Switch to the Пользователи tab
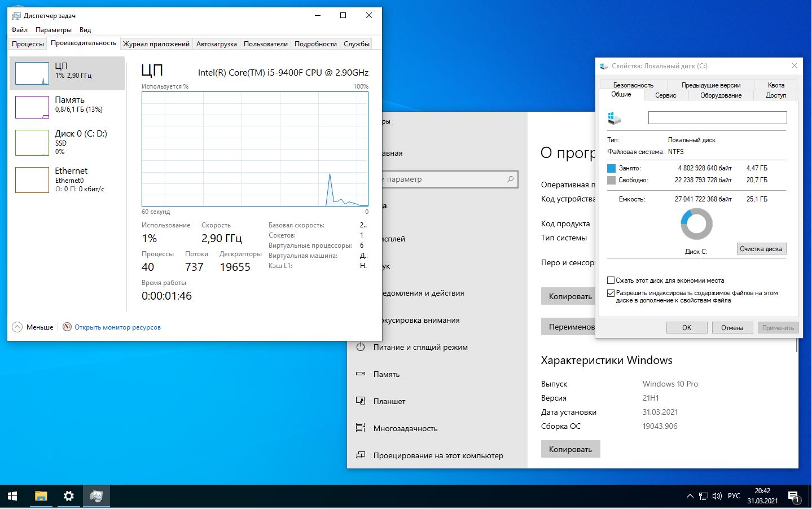 tap(266, 43)
